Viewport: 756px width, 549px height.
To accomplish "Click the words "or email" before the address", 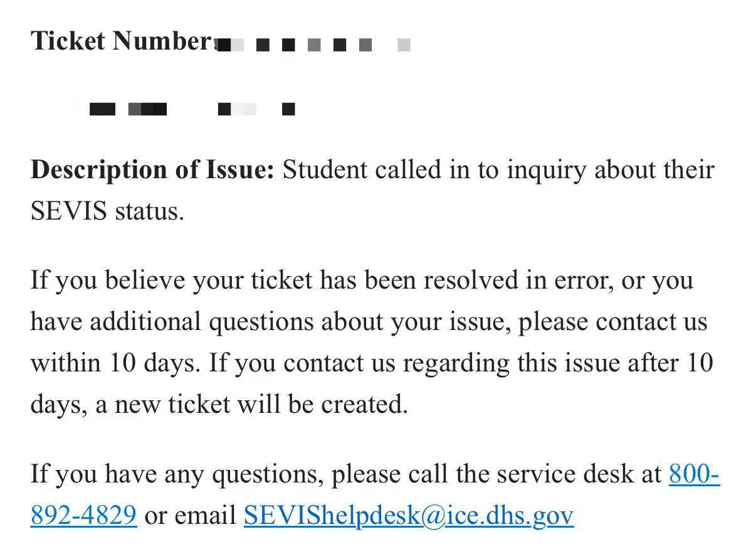I will click(190, 515).
